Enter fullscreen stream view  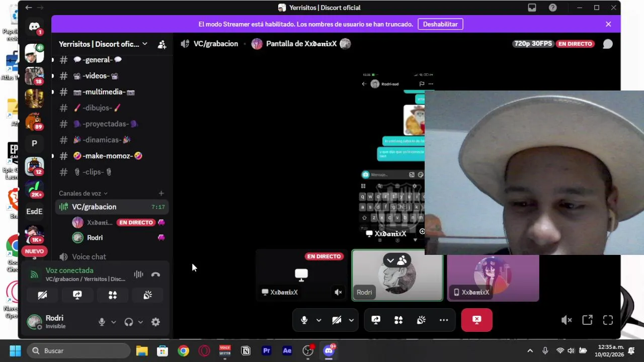608,320
